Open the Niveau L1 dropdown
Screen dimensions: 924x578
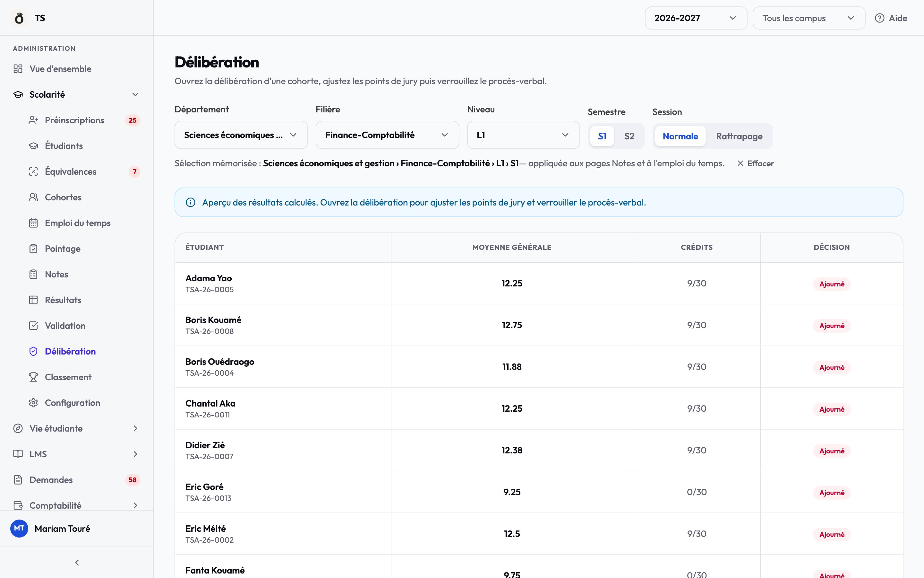pyautogui.click(x=524, y=135)
